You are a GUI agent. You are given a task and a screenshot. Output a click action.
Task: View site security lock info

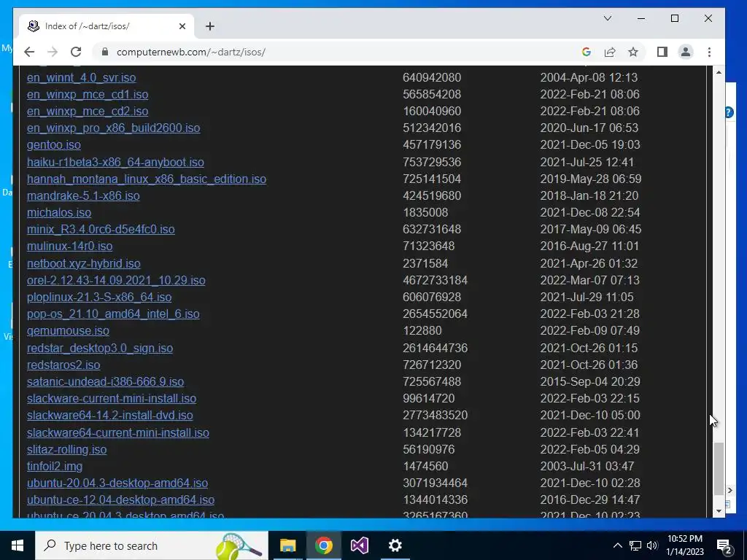(105, 52)
